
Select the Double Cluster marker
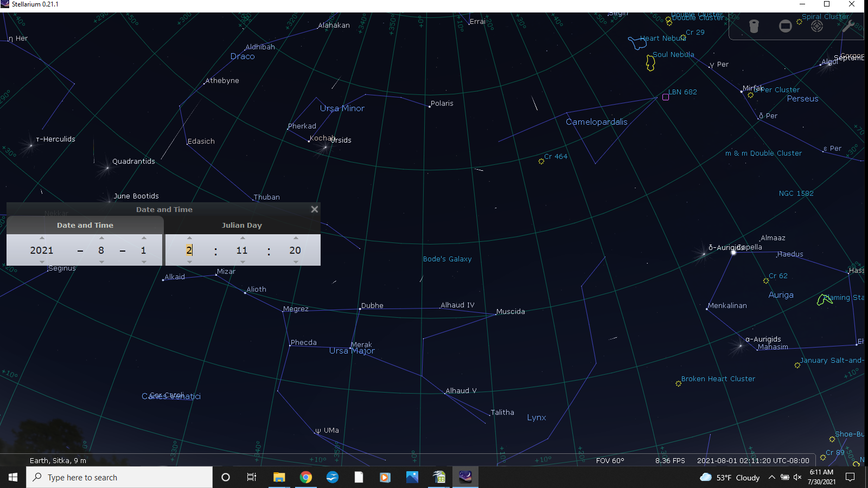tap(668, 21)
